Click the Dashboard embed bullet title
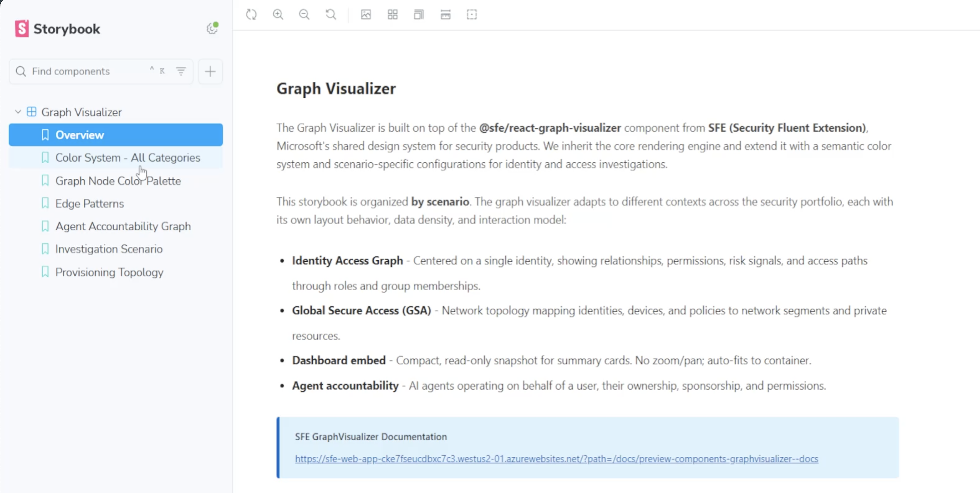980x493 pixels. tap(339, 360)
